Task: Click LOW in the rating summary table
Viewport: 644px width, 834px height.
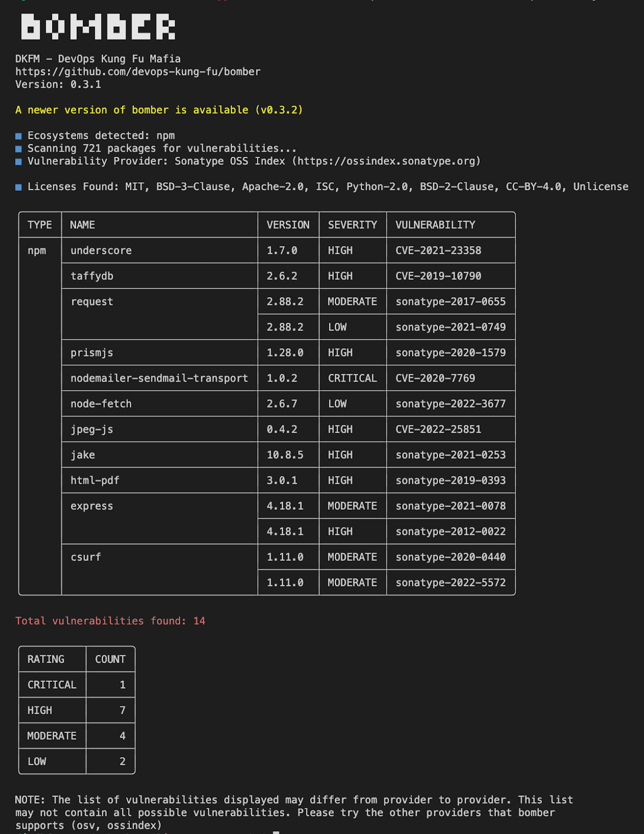Action: click(x=37, y=762)
